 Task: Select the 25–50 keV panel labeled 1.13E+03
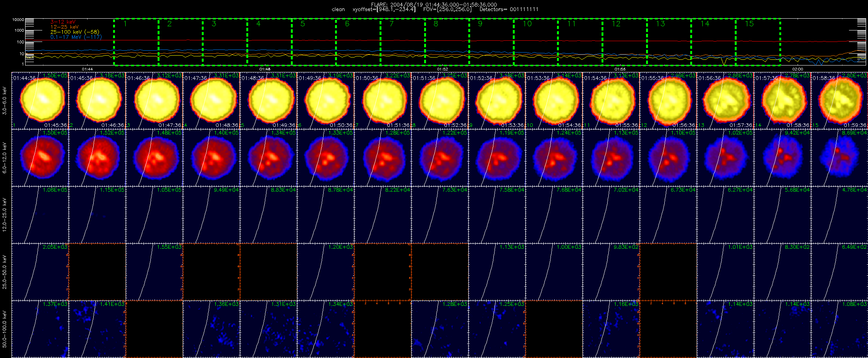(x=497, y=272)
